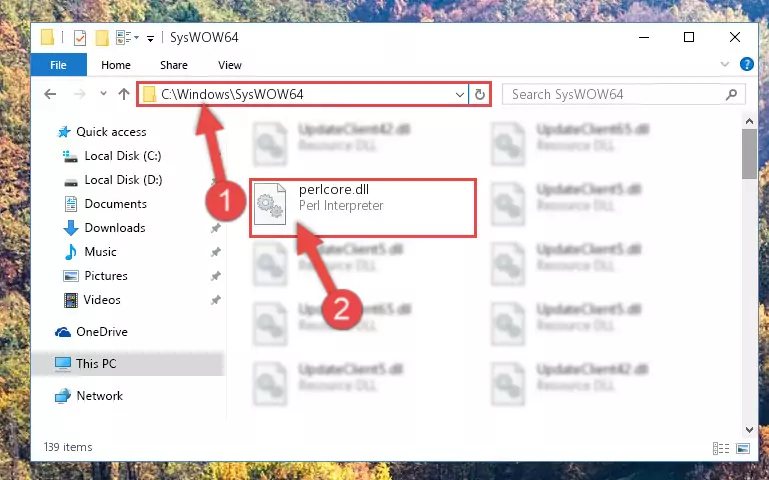Click the Downloads blue arrow icon

click(x=71, y=228)
